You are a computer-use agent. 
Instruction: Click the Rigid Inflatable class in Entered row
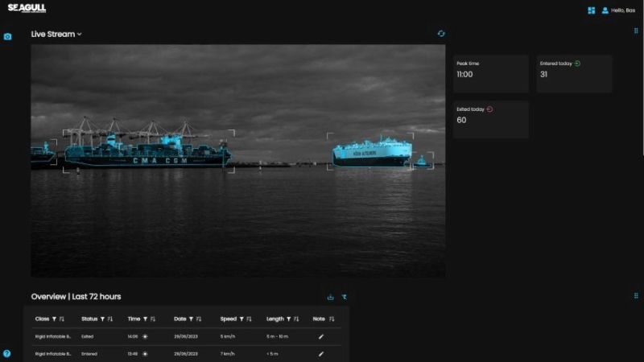pos(53,354)
